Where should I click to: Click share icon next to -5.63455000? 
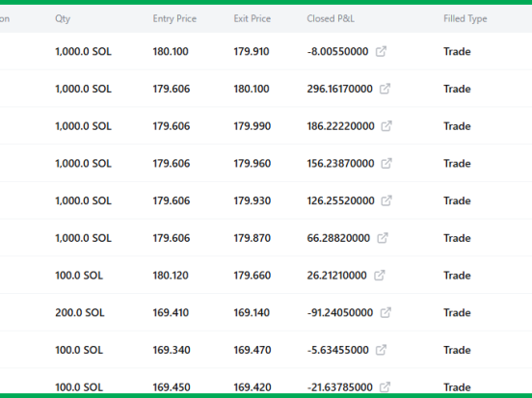point(381,350)
